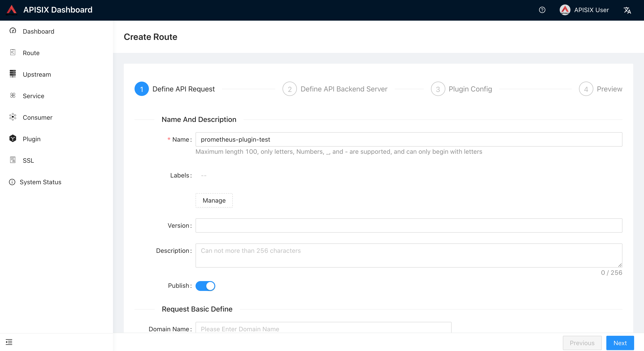The width and height of the screenshot is (644, 351).
Task: Open the SSL section
Action: pos(28,160)
